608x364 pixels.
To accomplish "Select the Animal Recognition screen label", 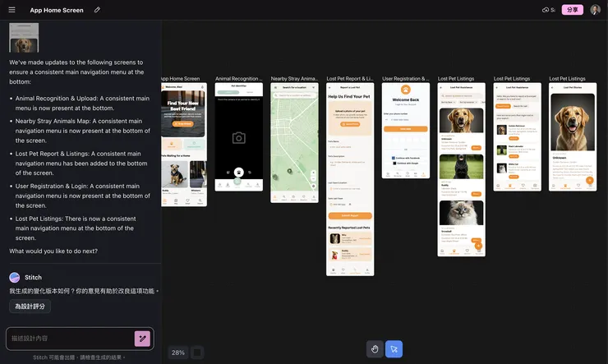I will (x=239, y=79).
